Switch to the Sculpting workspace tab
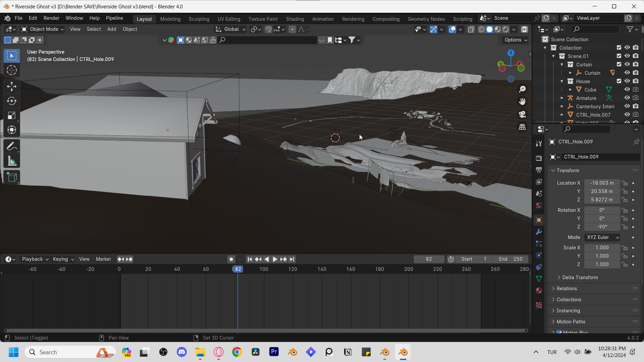644x362 pixels. coord(199,19)
